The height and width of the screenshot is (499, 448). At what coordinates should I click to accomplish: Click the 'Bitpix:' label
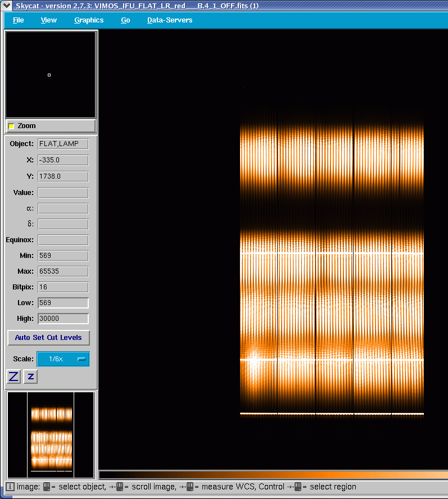(23, 287)
